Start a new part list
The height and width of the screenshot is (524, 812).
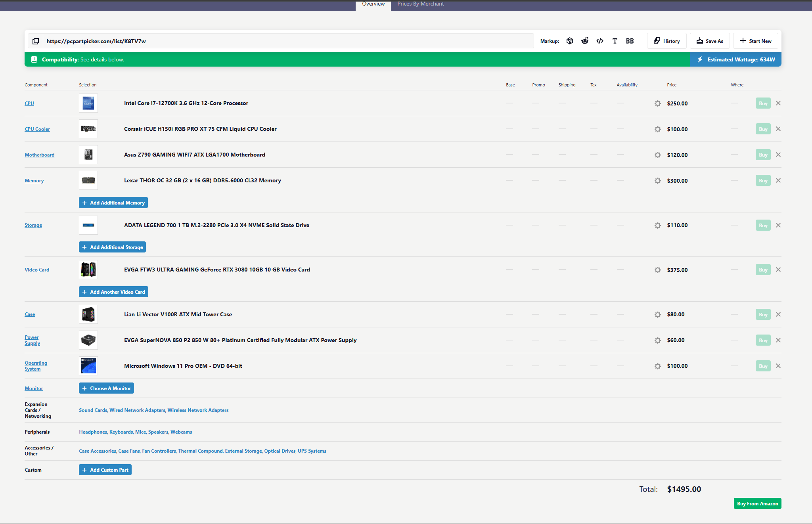756,41
